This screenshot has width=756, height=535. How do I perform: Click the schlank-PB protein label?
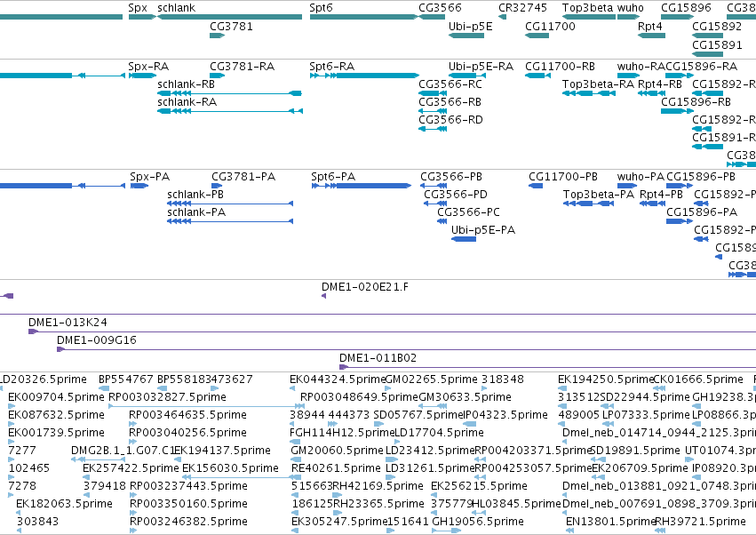click(195, 195)
